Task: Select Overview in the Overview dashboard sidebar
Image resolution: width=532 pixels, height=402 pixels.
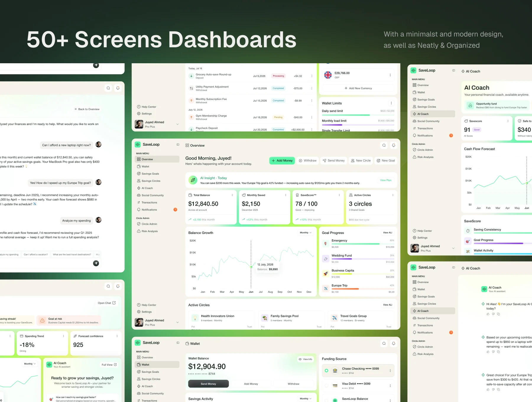Action: pos(157,159)
